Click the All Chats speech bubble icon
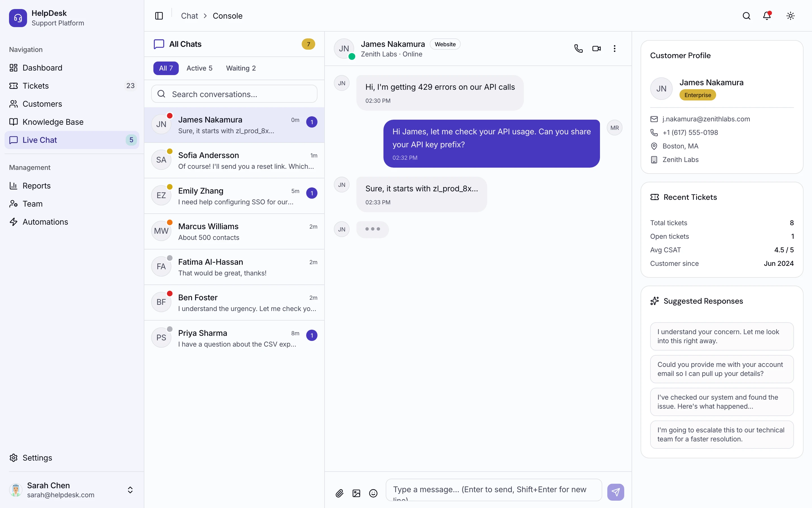Viewport: 812px width, 508px height. (x=159, y=44)
